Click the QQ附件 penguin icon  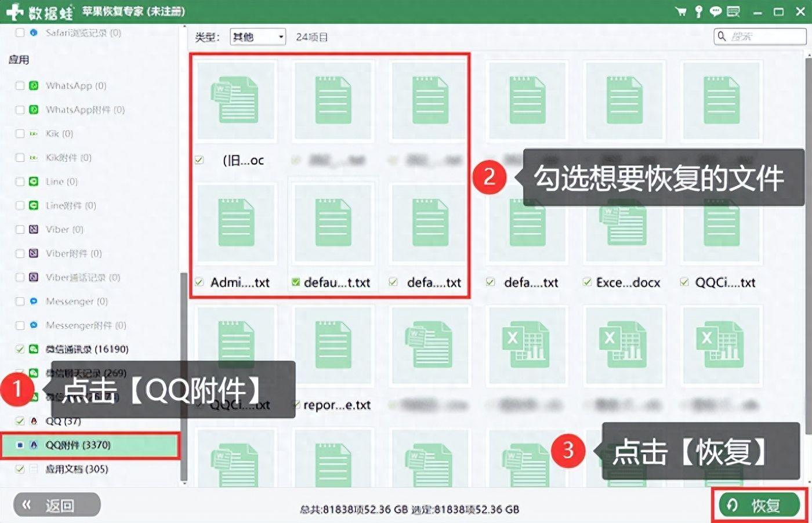[x=34, y=445]
